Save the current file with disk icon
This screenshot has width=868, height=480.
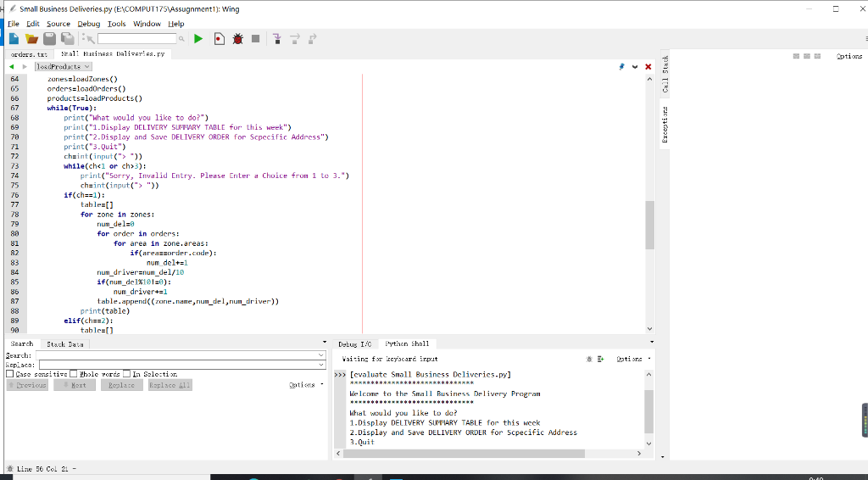pos(50,39)
